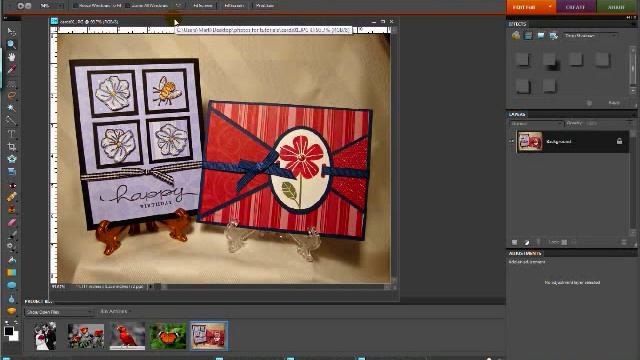Select the Red Eye Removal tool

[x=11, y=186]
